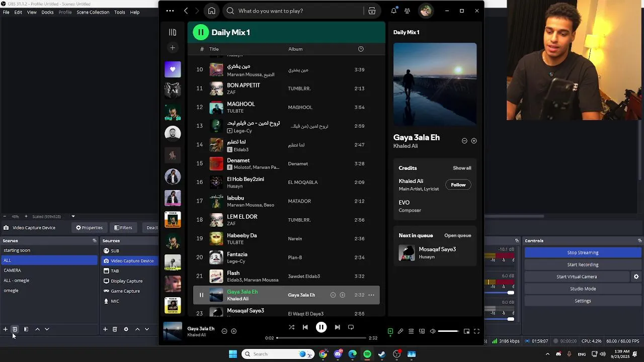Viewport: 644px width, 362px height.
Task: Toggle repeat in Spotify player bar
Action: (x=351, y=327)
